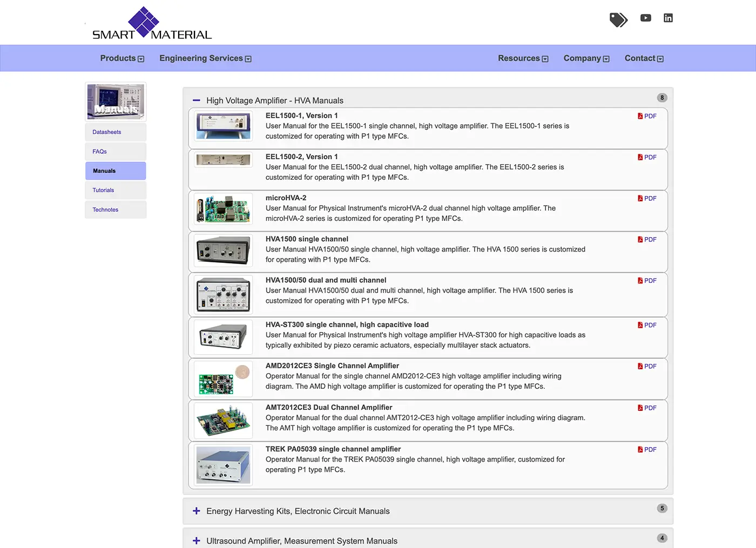
Task: Go to Technotes in the sidebar
Action: pos(116,209)
